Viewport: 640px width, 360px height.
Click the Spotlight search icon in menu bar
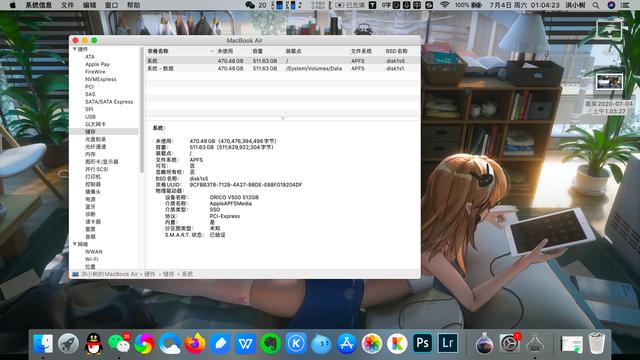pos(596,5)
